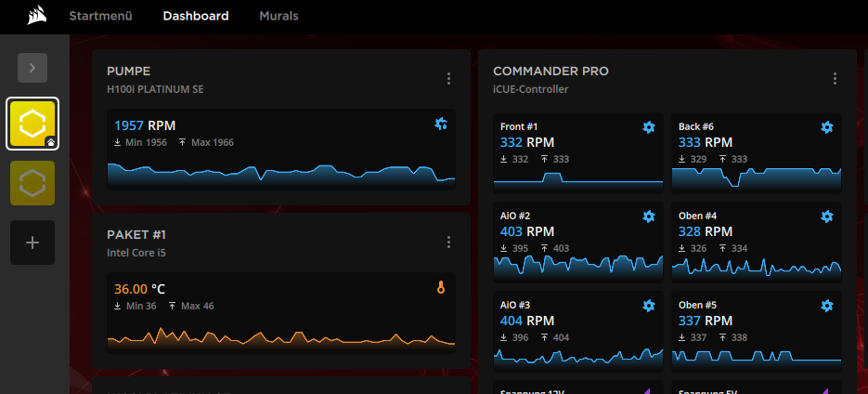The width and height of the screenshot is (868, 394).
Task: Click the AiO #3 fan icon
Action: tap(648, 306)
